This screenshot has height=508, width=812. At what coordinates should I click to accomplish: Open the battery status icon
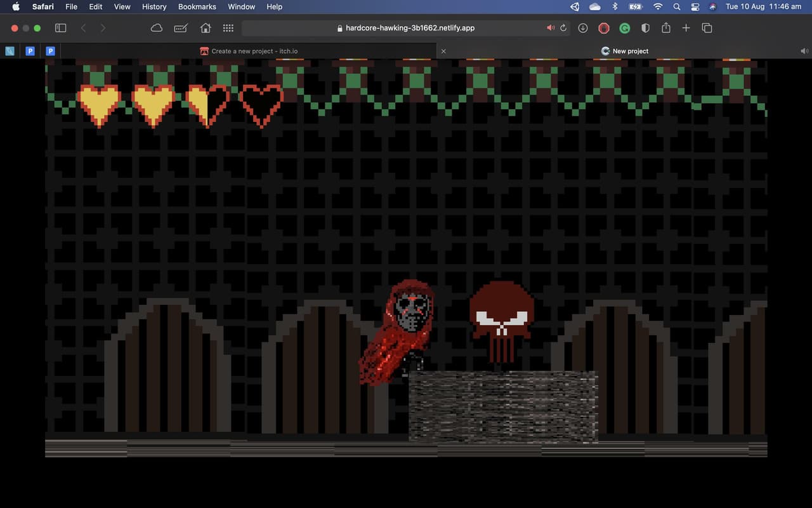pos(636,6)
